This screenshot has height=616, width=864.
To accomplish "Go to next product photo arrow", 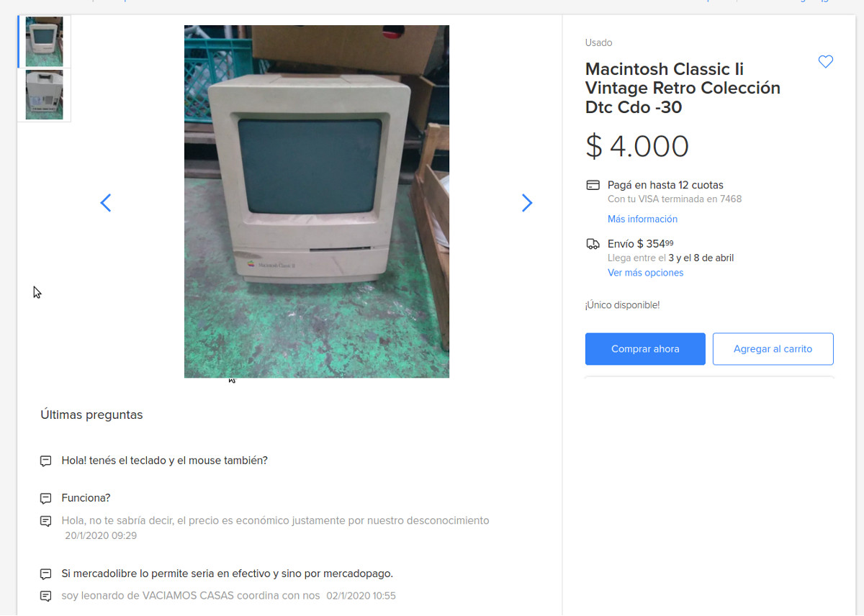I will (x=527, y=203).
